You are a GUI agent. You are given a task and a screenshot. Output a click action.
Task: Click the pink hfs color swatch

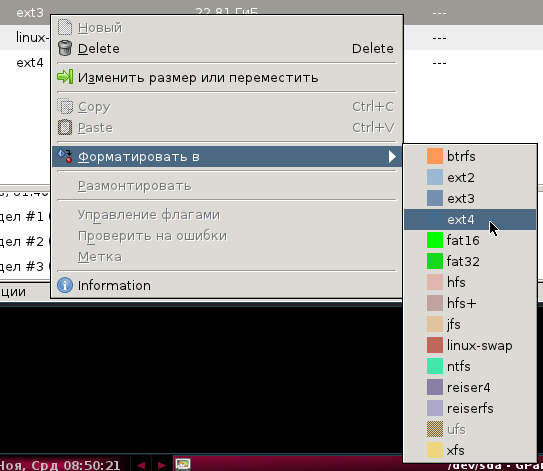pyautogui.click(x=435, y=282)
